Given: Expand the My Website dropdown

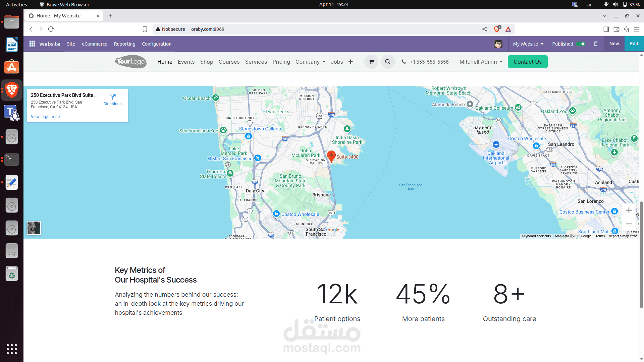Looking at the screenshot, I should [528, 44].
